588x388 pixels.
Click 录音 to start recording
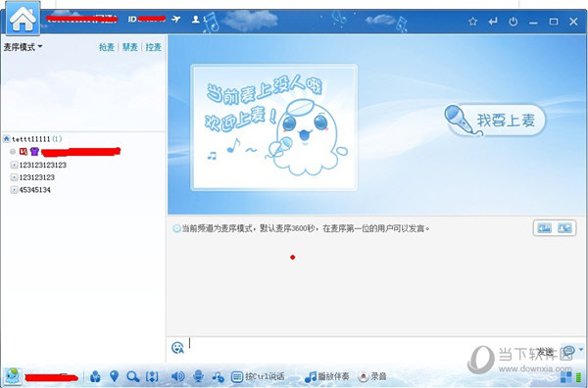(372, 376)
